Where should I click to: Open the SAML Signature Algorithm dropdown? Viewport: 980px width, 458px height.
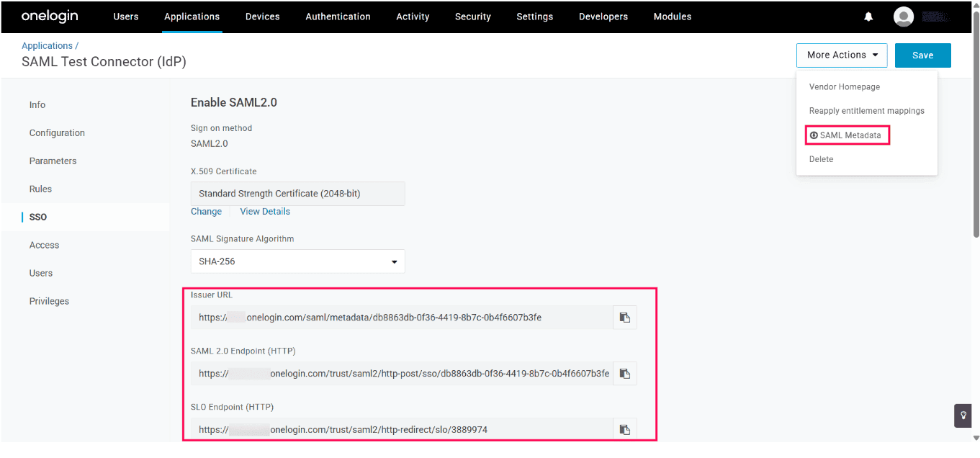click(x=297, y=261)
